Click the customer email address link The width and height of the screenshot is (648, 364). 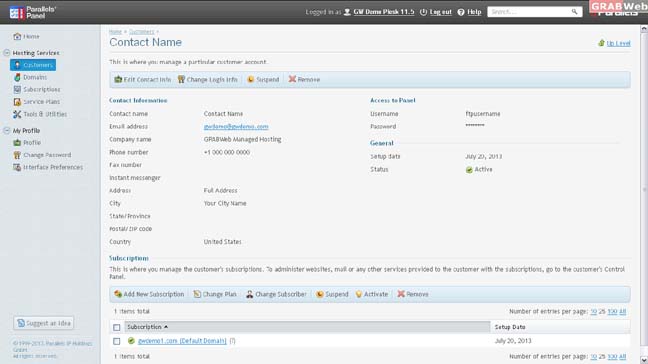236,126
